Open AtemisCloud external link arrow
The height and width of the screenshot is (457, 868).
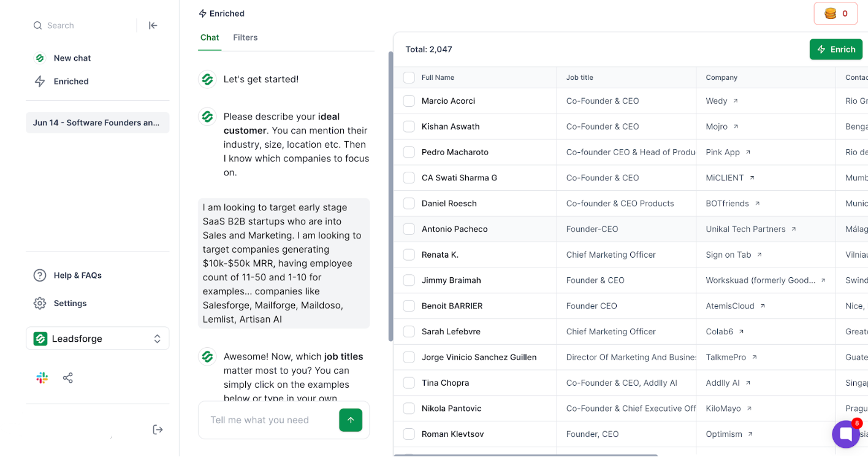click(763, 306)
